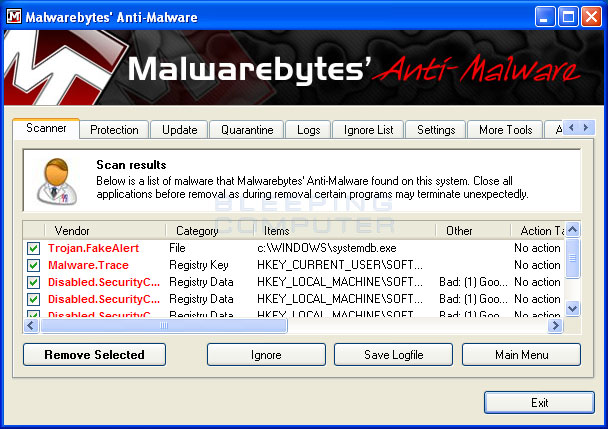This screenshot has height=429, width=608.
Task: Click the Remove Selected button
Action: pyautogui.click(x=94, y=355)
